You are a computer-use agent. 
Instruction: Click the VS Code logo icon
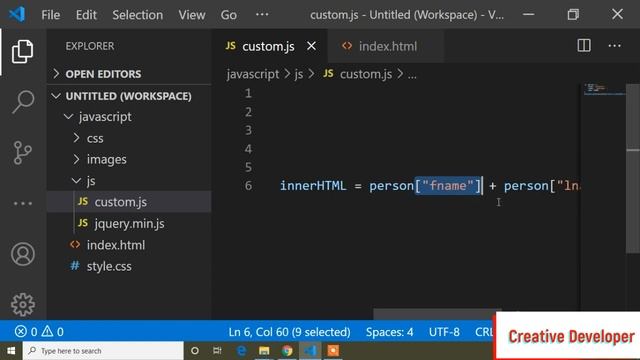[x=17, y=15]
